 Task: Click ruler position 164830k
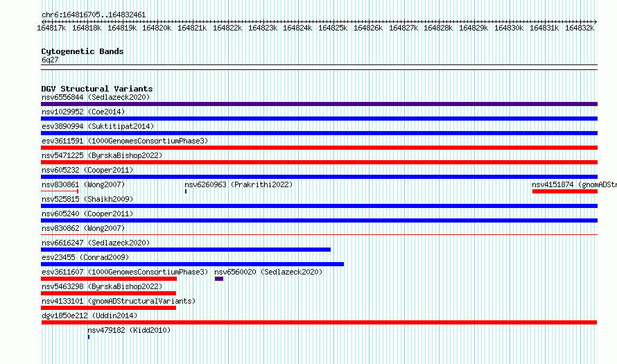[509, 28]
